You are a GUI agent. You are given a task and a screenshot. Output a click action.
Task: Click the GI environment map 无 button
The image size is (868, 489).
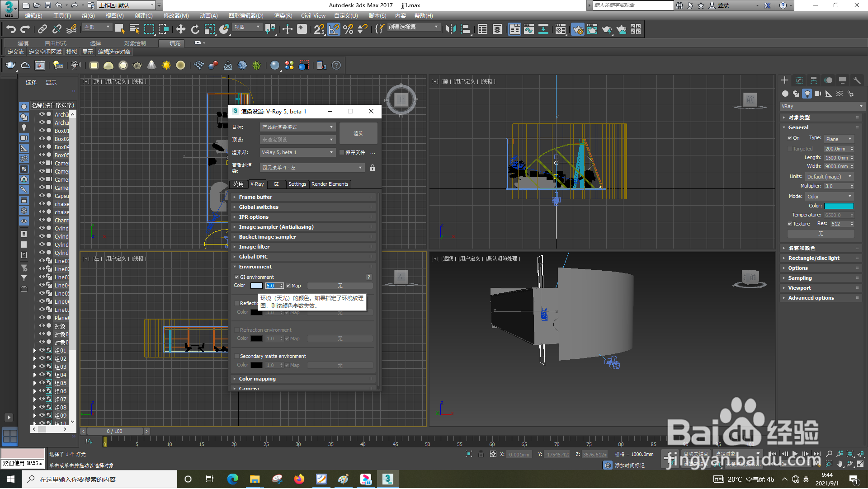click(340, 286)
